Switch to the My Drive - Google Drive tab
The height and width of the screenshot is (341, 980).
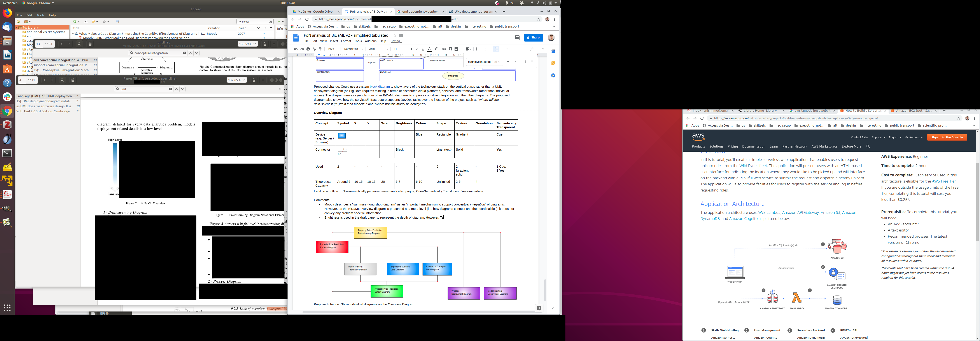pos(315,11)
